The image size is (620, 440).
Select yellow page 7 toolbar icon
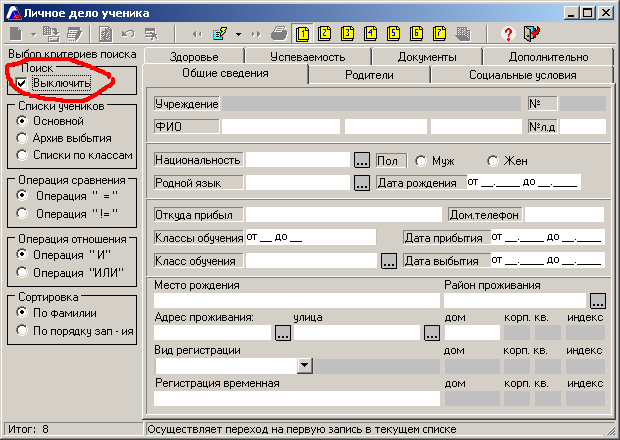[x=439, y=34]
